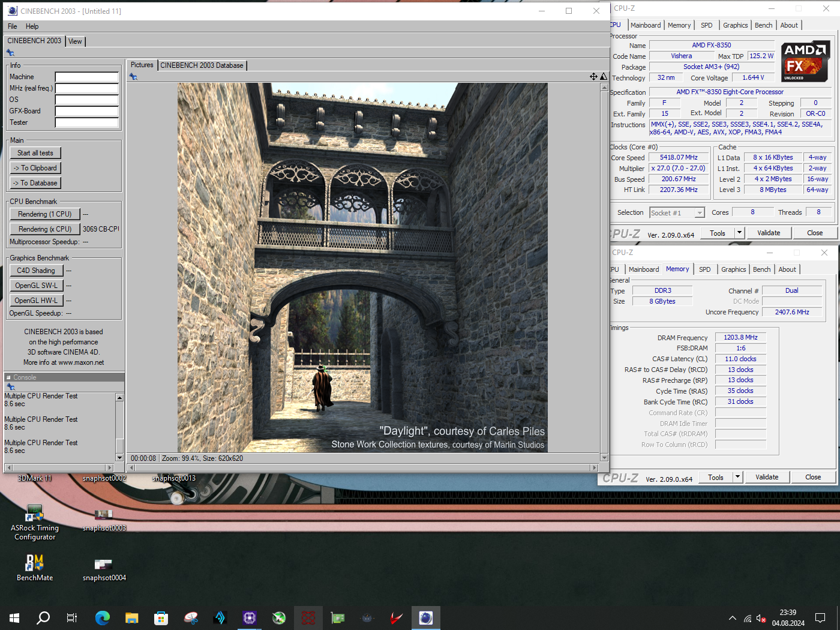Screen dimensions: 840x630
Task: Run the C4D Shading test
Action: click(x=36, y=271)
